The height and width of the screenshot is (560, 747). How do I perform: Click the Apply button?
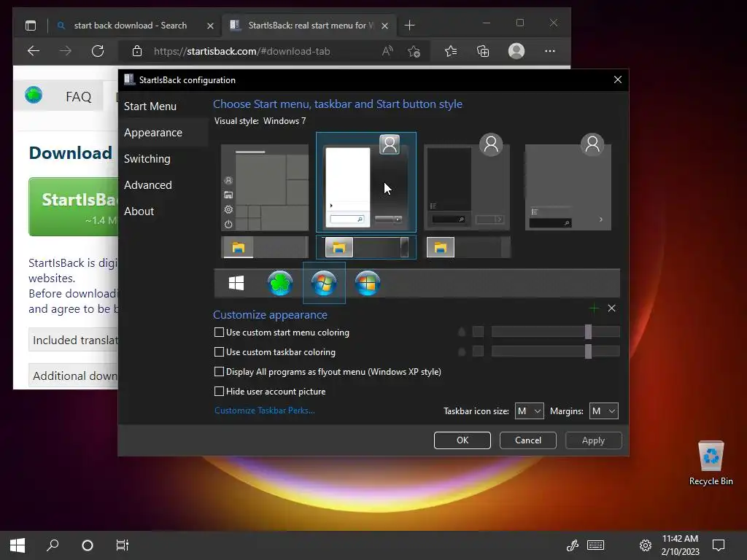pyautogui.click(x=593, y=440)
